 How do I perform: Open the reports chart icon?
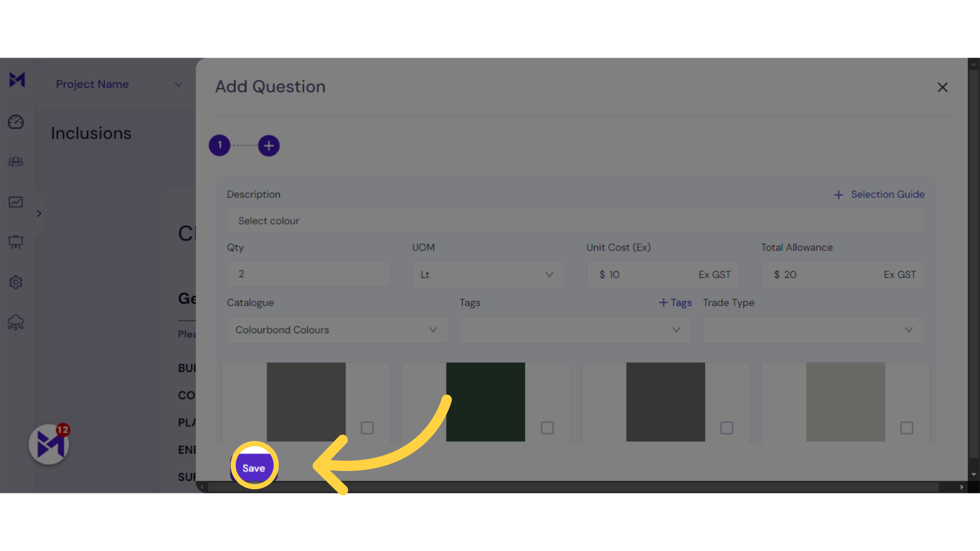coord(16,202)
